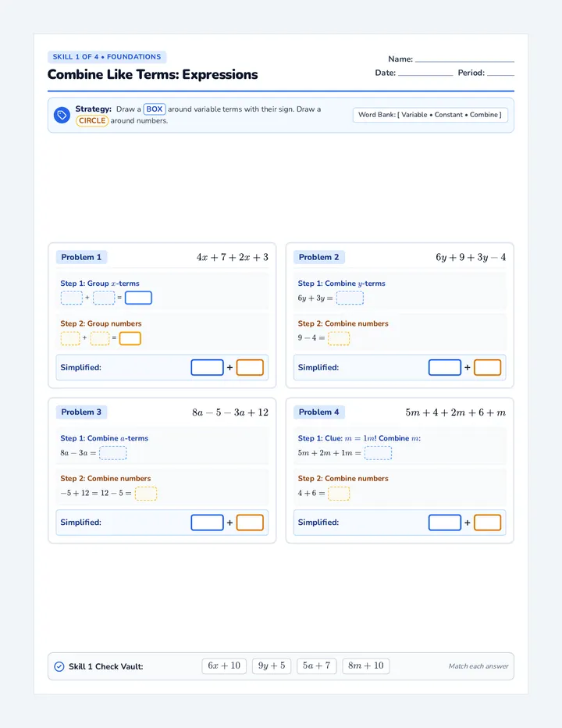The height and width of the screenshot is (728, 562).
Task: Click the blue tag Strategy icon
Action: click(62, 115)
